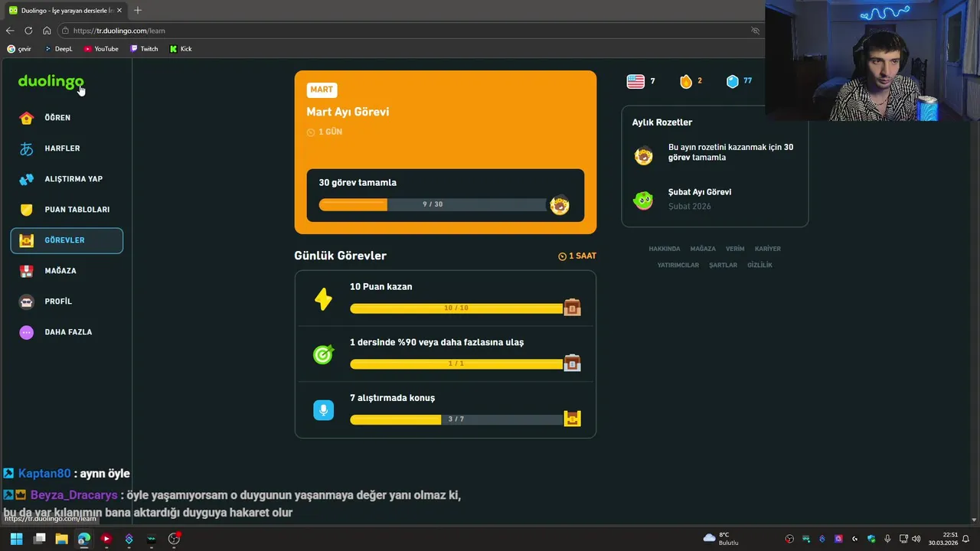Open the çevir bookmark
980x551 pixels.
click(x=19, y=49)
